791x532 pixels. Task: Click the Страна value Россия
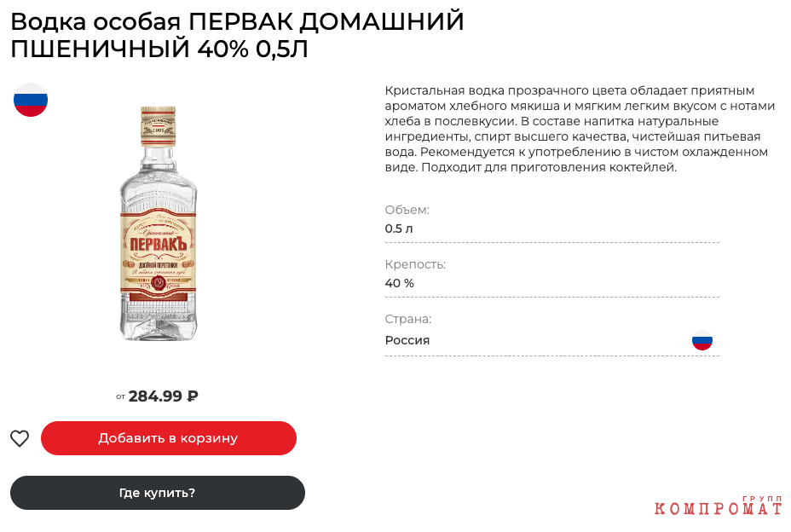pyautogui.click(x=407, y=340)
